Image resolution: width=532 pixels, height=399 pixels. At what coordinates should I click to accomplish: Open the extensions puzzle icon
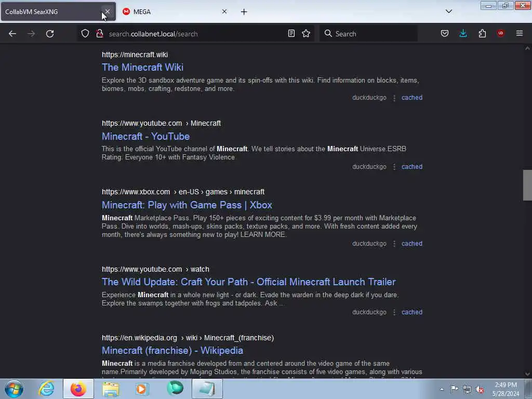(x=482, y=34)
